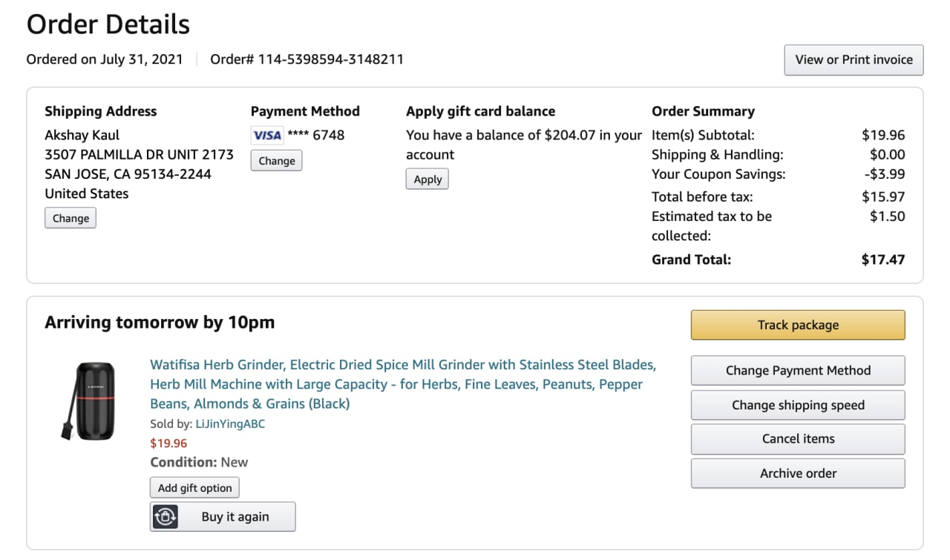Change the shipping address
Image resolution: width=950 pixels, height=560 pixels.
point(71,218)
